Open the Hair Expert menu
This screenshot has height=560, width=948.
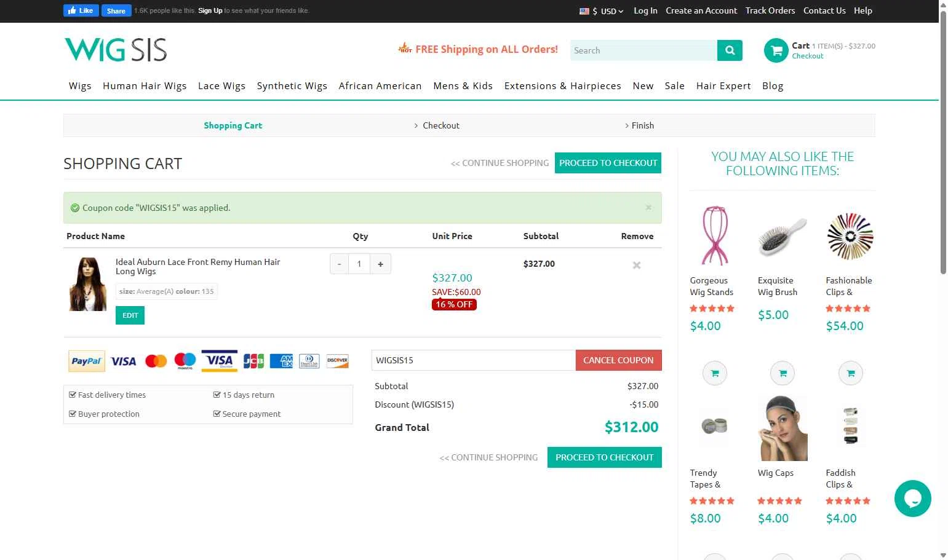723,86
